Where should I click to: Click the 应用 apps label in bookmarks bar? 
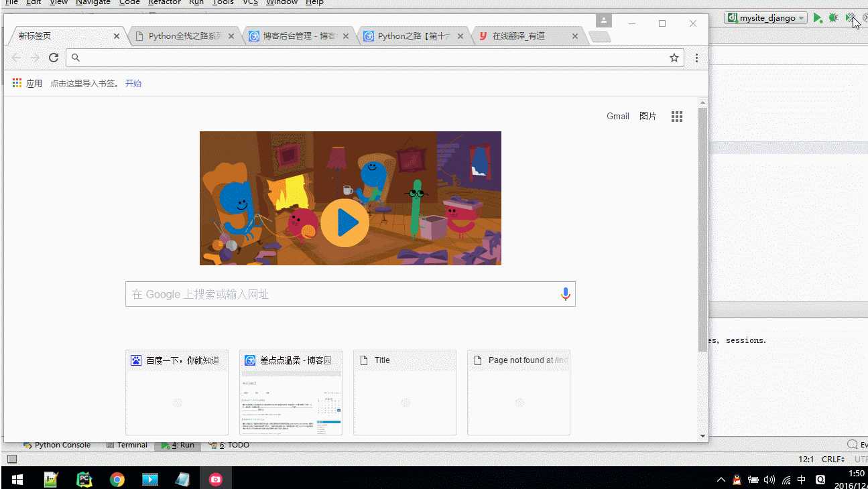click(34, 83)
